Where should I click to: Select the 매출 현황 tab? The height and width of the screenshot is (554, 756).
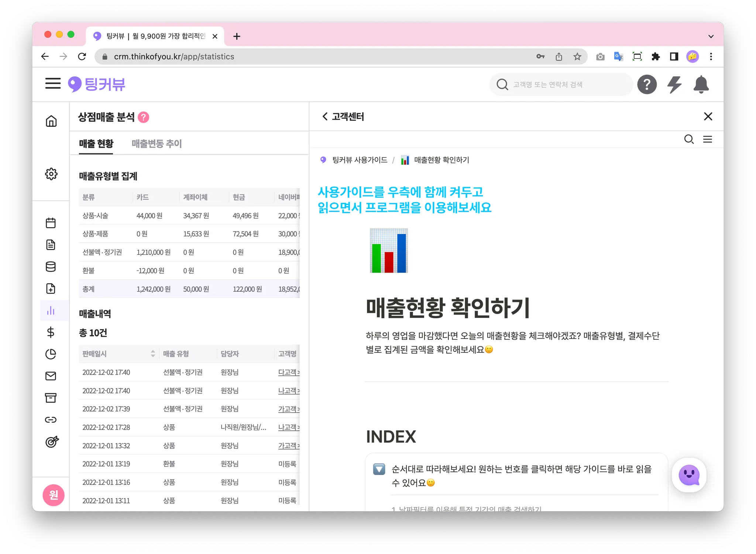96,143
